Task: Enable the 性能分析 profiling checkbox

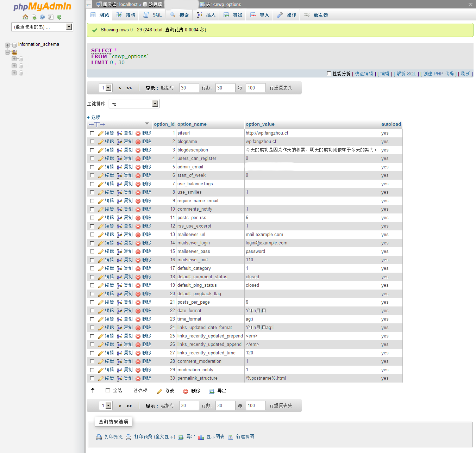Action: click(x=329, y=73)
